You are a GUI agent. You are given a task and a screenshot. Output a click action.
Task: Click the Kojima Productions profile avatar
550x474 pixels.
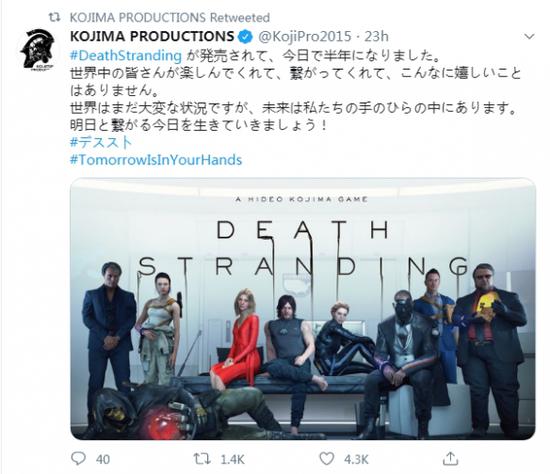pyautogui.click(x=38, y=49)
